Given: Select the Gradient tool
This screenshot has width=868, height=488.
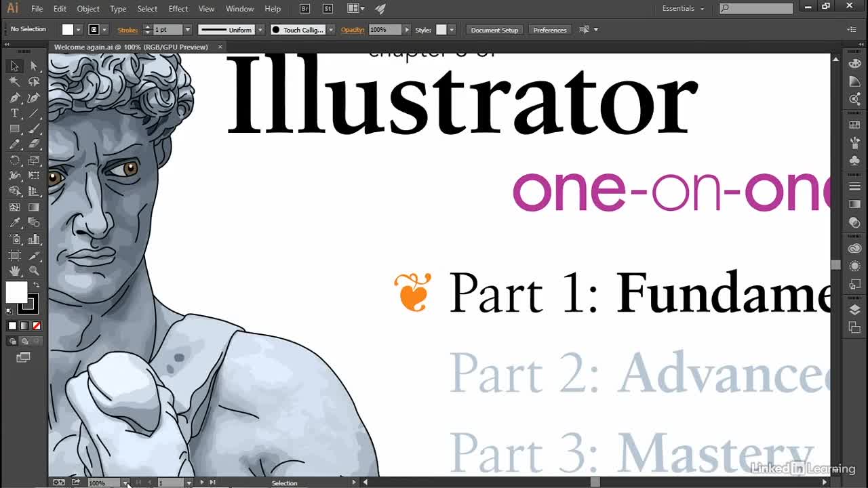Looking at the screenshot, I should pyautogui.click(x=34, y=207).
